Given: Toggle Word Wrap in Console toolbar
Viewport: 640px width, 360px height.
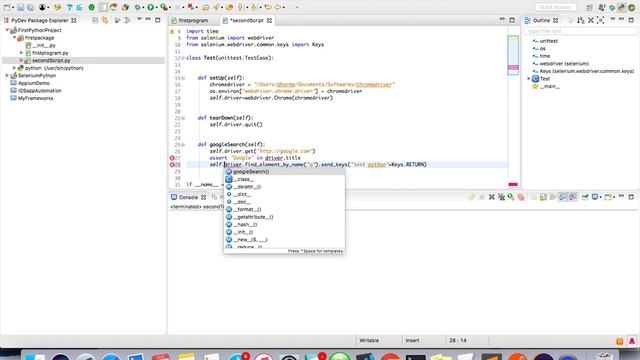Looking at the screenshot, I should (553, 197).
